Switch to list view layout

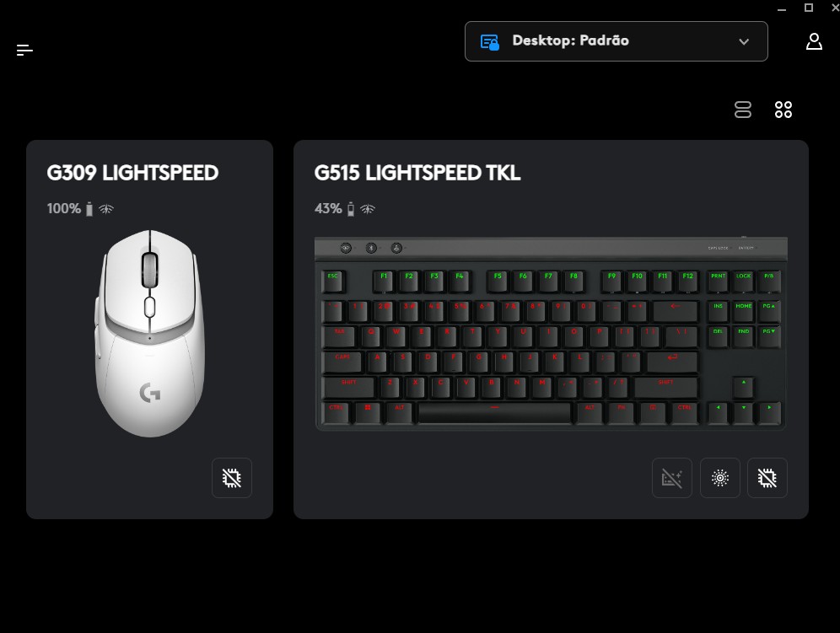click(742, 110)
